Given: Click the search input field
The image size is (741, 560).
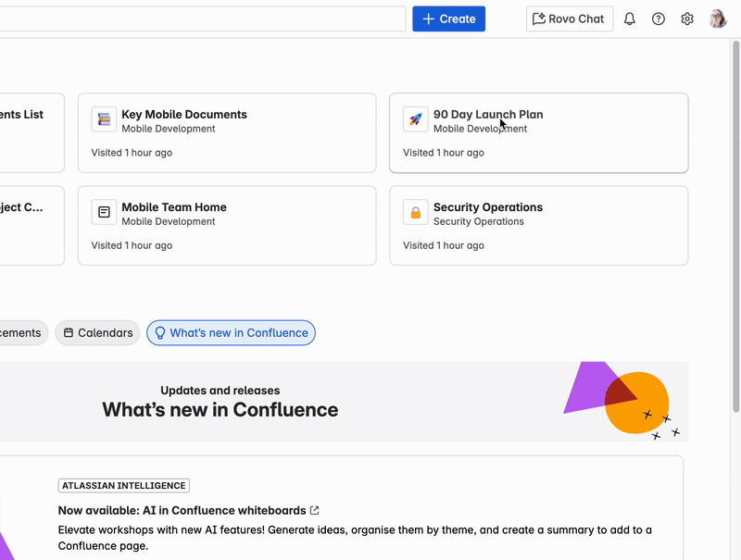Looking at the screenshot, I should [202, 19].
